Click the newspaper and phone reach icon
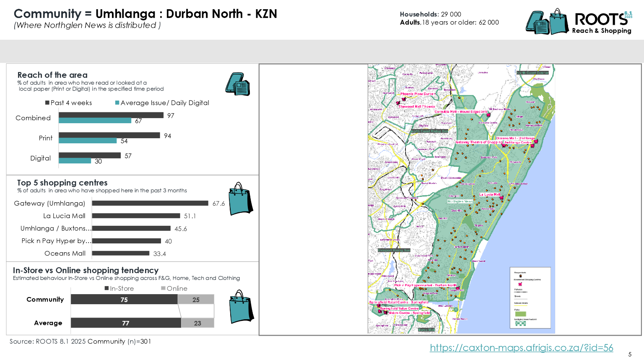 238,84
